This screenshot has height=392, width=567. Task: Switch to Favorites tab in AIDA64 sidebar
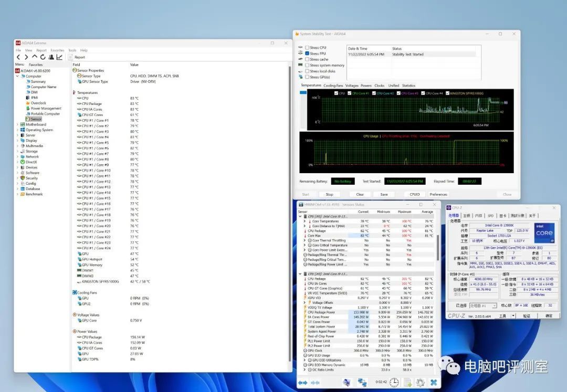[36, 65]
